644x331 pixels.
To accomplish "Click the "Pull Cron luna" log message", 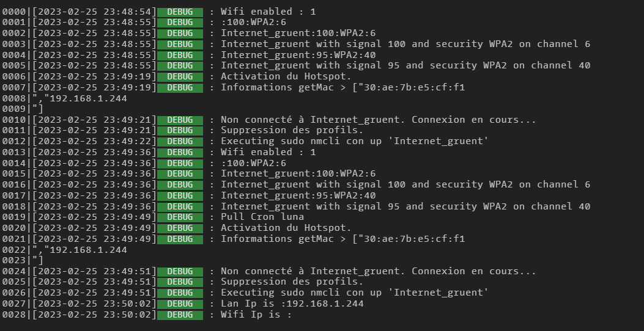I will pyautogui.click(x=262, y=217).
